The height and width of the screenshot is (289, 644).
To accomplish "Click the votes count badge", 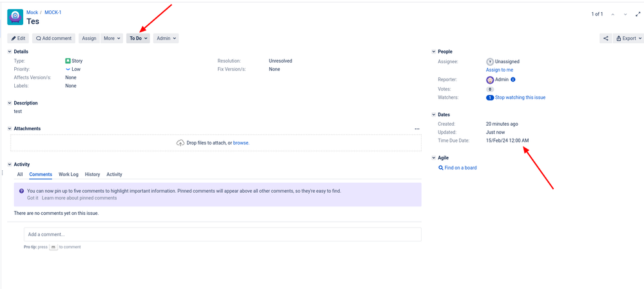I will click(490, 89).
